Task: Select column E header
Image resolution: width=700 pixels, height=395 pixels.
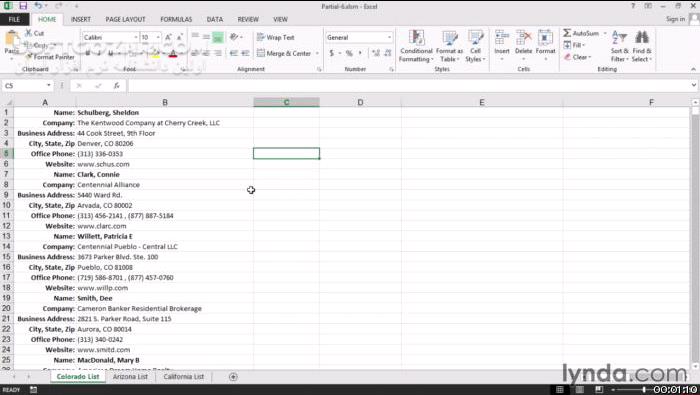Action: [482, 102]
